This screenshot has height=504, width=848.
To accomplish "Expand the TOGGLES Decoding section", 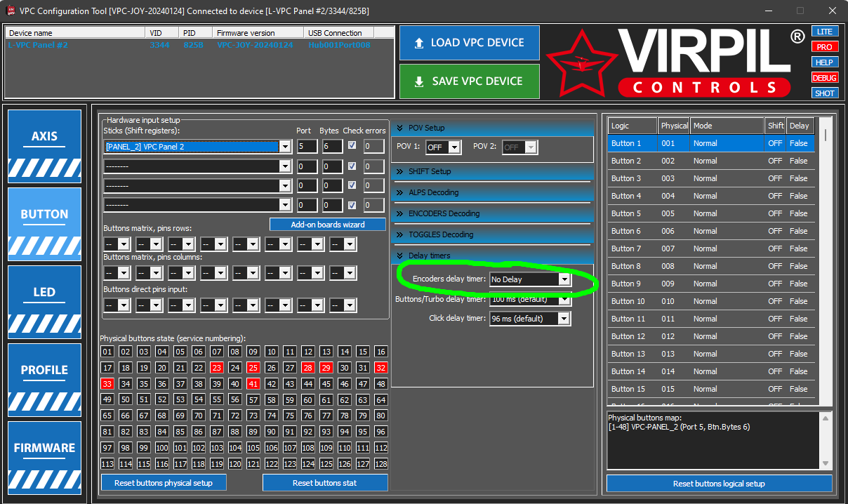I will pos(493,234).
